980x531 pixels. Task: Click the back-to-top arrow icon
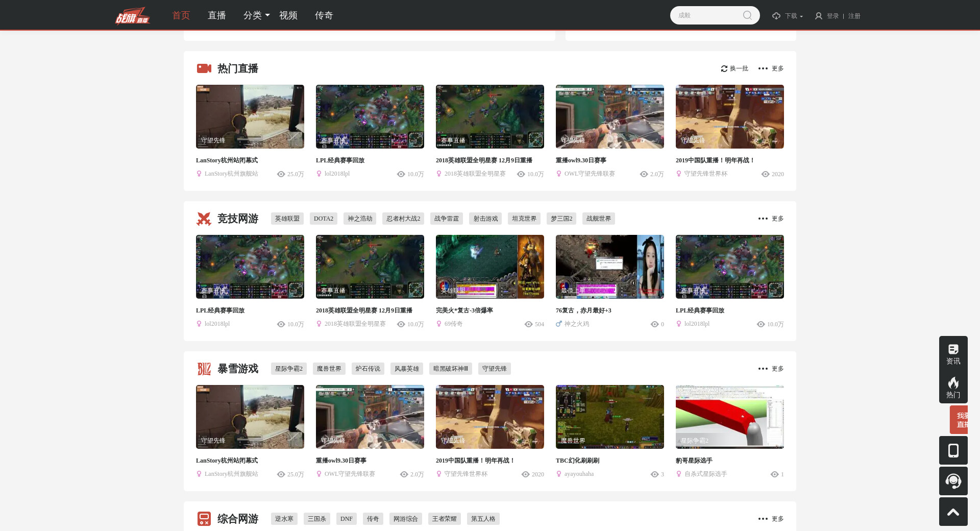pos(953,512)
